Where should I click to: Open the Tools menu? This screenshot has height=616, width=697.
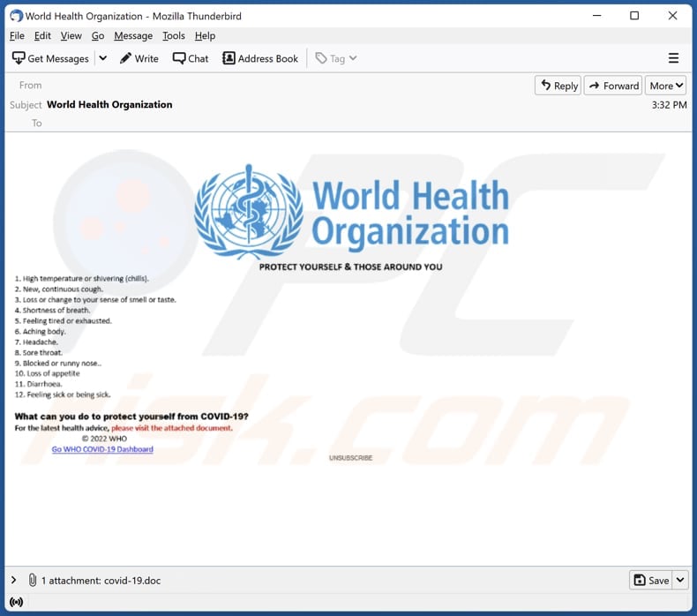(x=173, y=35)
